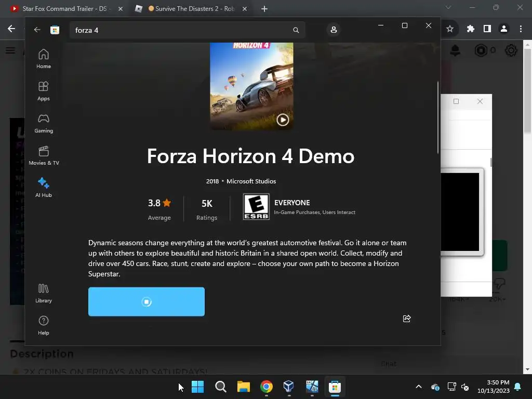Open Home in Microsoft Store sidebar
This screenshot has height=399, width=532.
(x=44, y=59)
